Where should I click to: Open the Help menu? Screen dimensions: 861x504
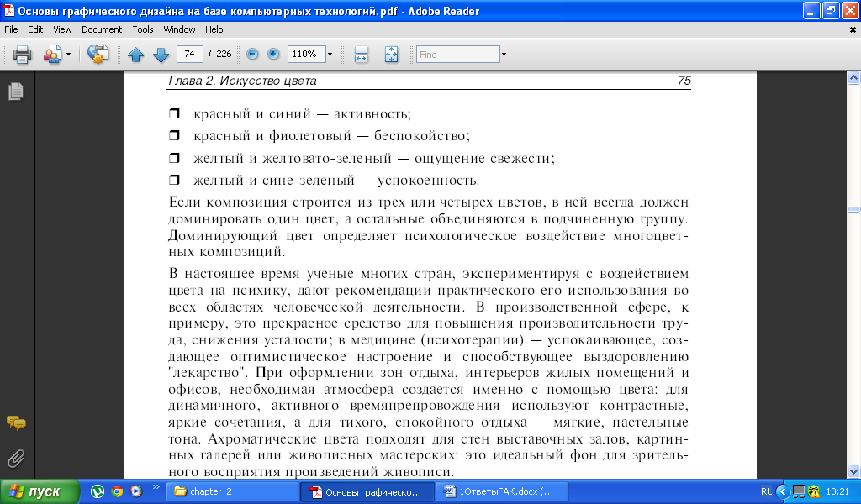214,29
